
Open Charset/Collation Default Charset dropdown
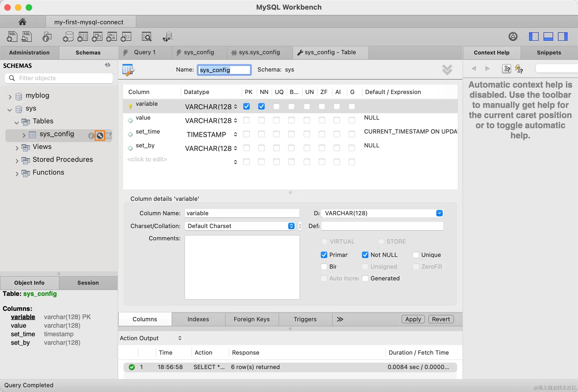[240, 226]
